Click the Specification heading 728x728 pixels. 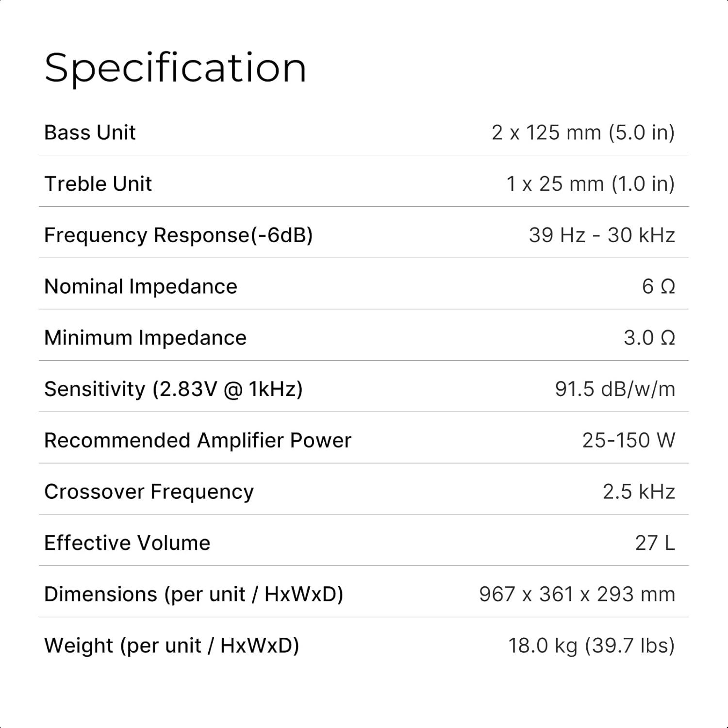tap(175, 68)
